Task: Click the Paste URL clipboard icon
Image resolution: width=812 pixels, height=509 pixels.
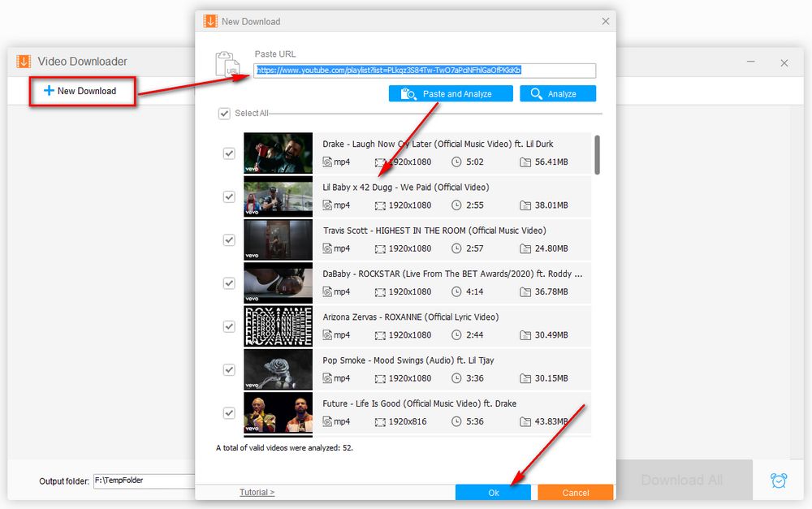Action: [x=227, y=64]
